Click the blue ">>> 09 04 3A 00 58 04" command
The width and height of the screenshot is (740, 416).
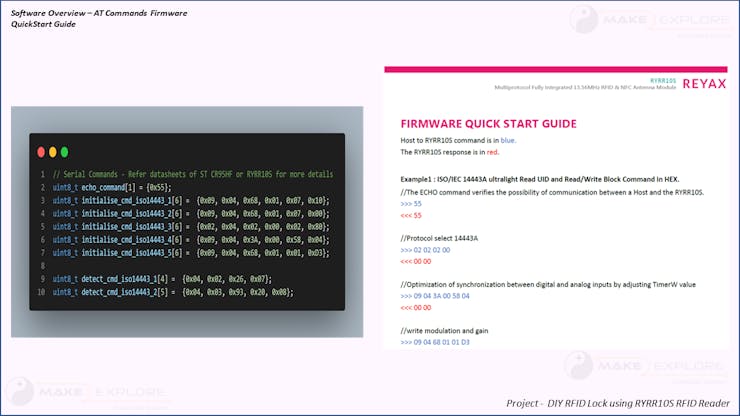435,296
